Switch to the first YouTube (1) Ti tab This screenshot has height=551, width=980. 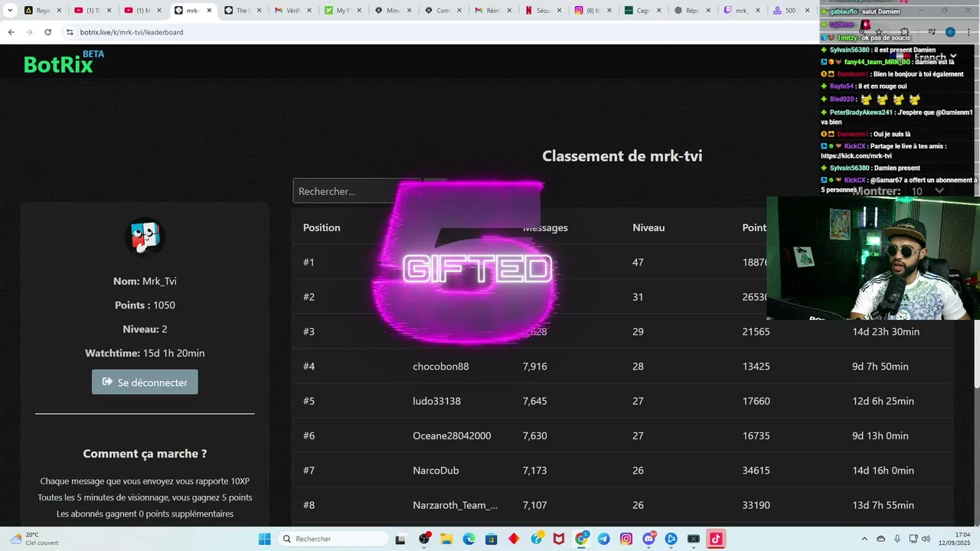click(x=93, y=11)
